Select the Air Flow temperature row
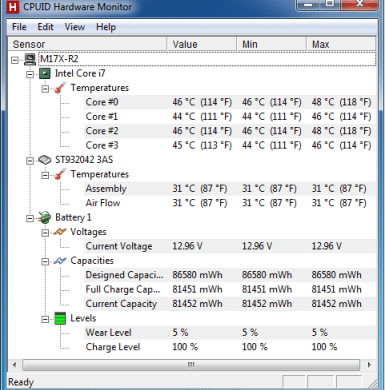The width and height of the screenshot is (385, 390). 230,203
